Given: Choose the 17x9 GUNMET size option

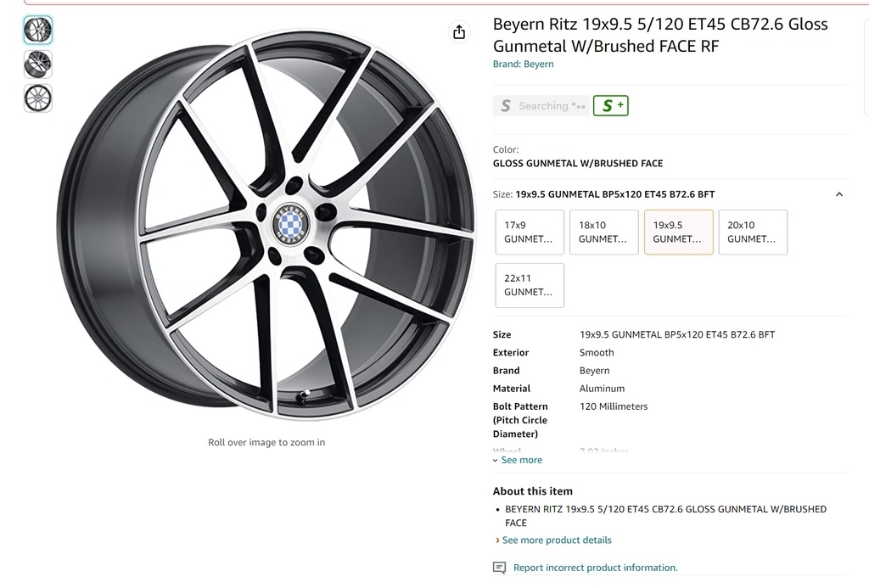Looking at the screenshot, I should 530,232.
